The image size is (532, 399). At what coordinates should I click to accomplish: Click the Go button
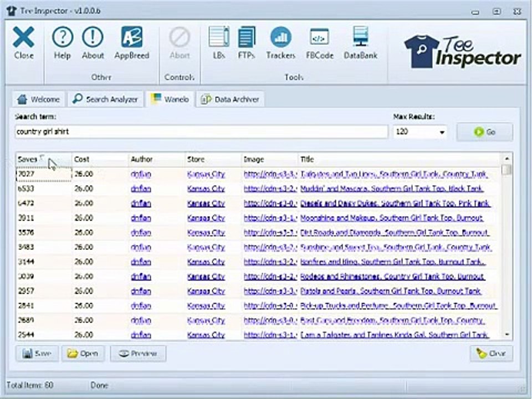click(484, 132)
